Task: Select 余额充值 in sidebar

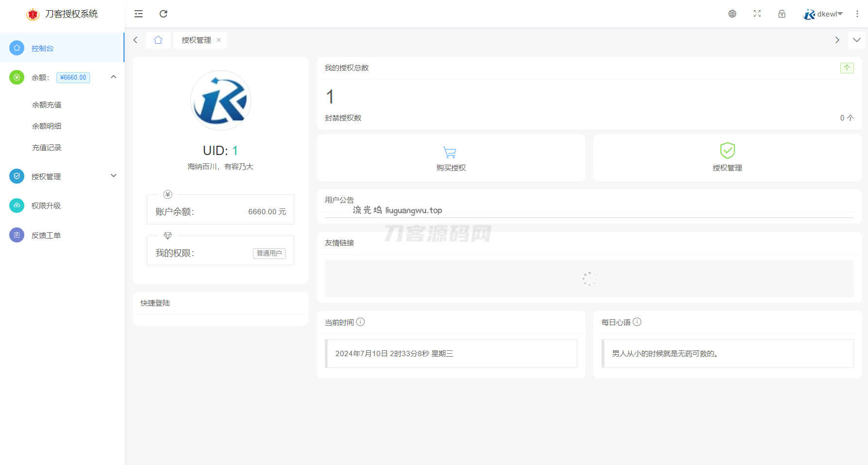Action: point(47,105)
